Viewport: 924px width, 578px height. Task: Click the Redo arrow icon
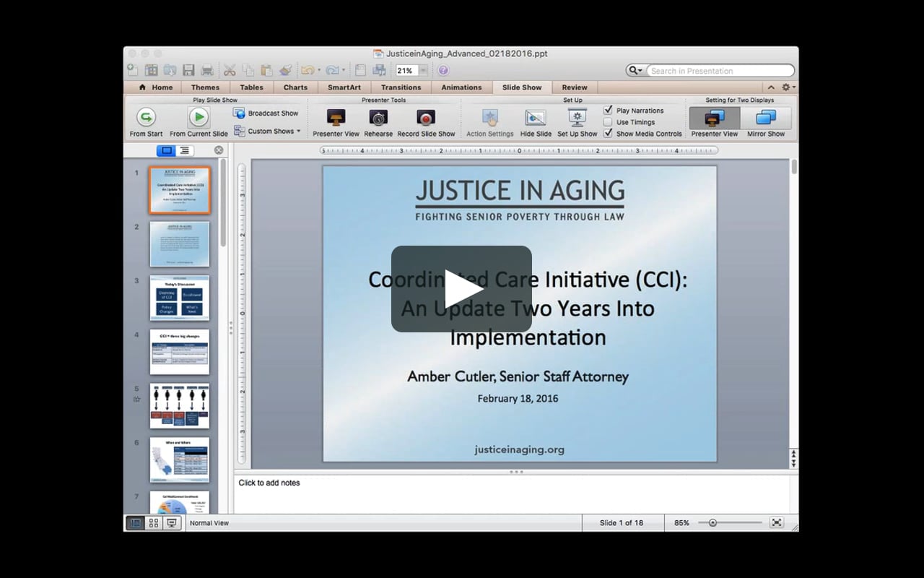coord(332,70)
